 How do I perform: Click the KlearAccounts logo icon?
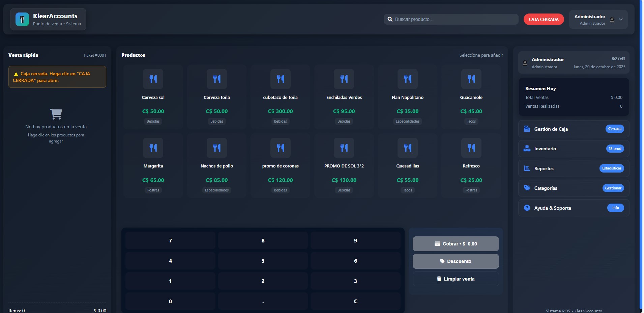tap(22, 20)
